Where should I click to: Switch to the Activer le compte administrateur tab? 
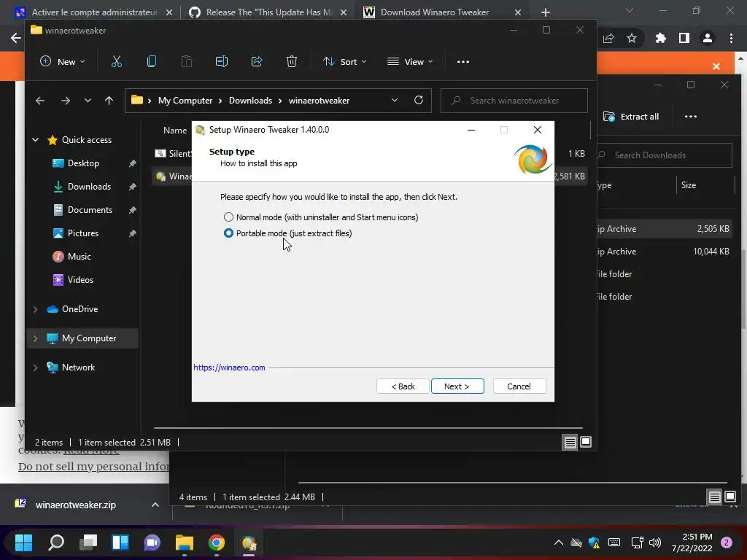coord(96,12)
